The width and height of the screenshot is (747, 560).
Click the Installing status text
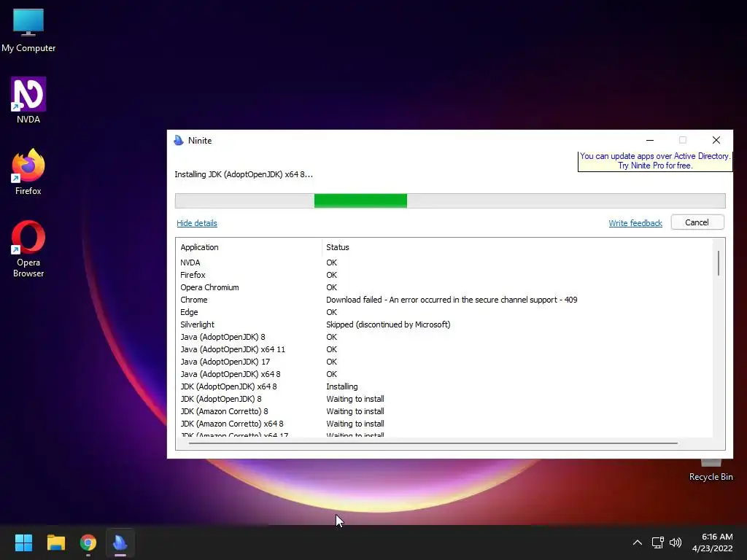[341, 386]
